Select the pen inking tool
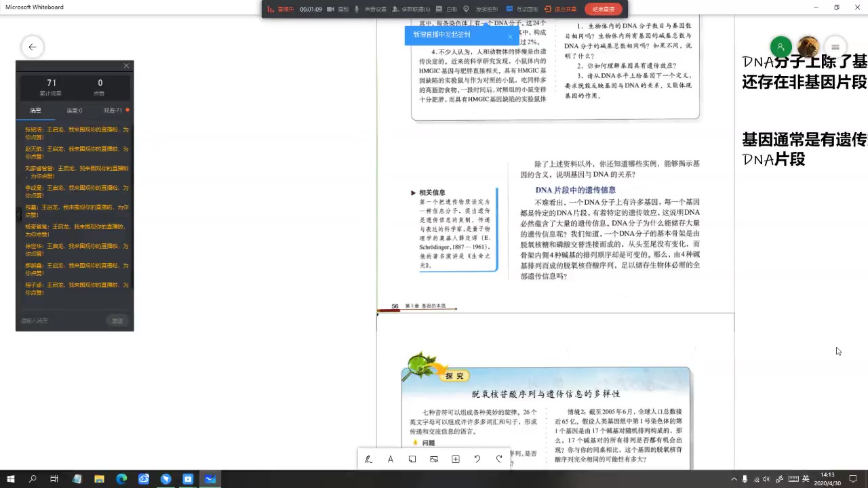The height and width of the screenshot is (488, 868). (368, 459)
